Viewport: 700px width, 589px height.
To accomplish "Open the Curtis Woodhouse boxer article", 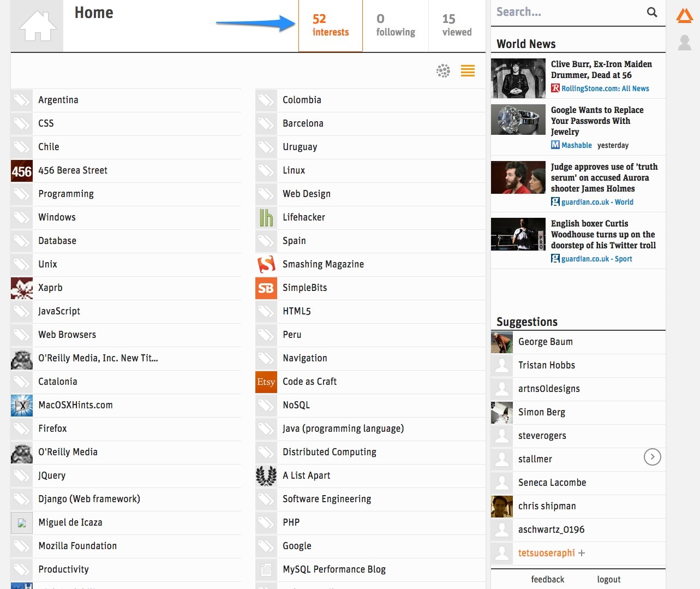I will coord(603,234).
